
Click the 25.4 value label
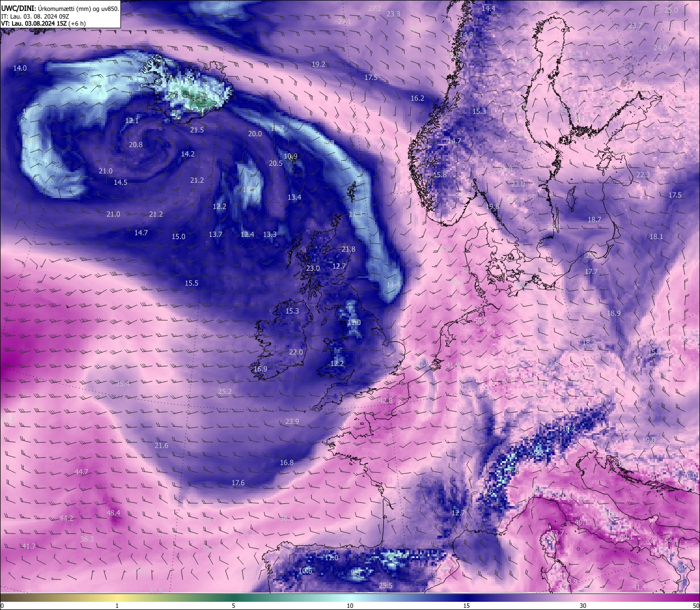[122, 384]
